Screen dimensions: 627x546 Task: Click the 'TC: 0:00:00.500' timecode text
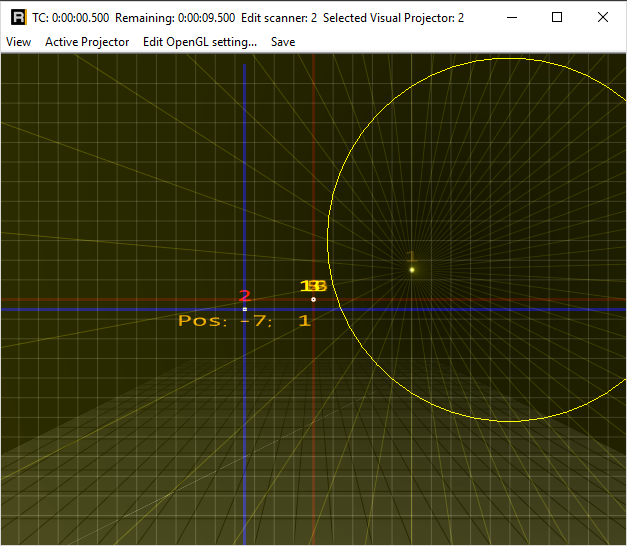pos(71,18)
